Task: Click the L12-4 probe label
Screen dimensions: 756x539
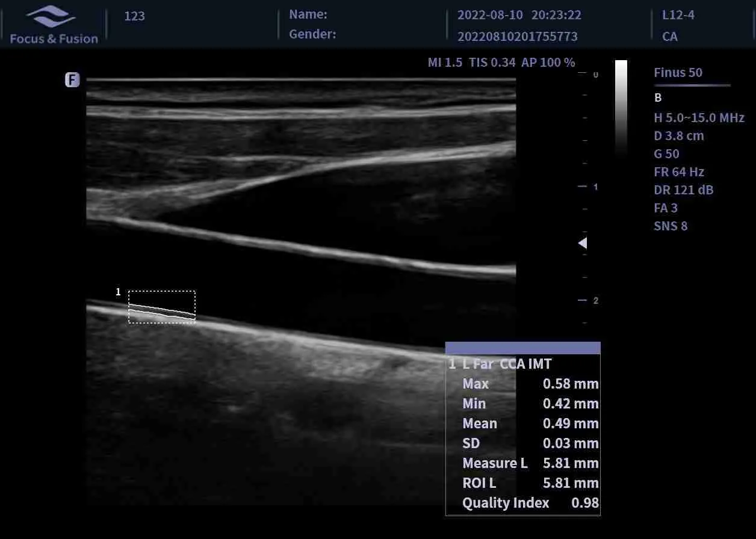Action: pos(678,15)
